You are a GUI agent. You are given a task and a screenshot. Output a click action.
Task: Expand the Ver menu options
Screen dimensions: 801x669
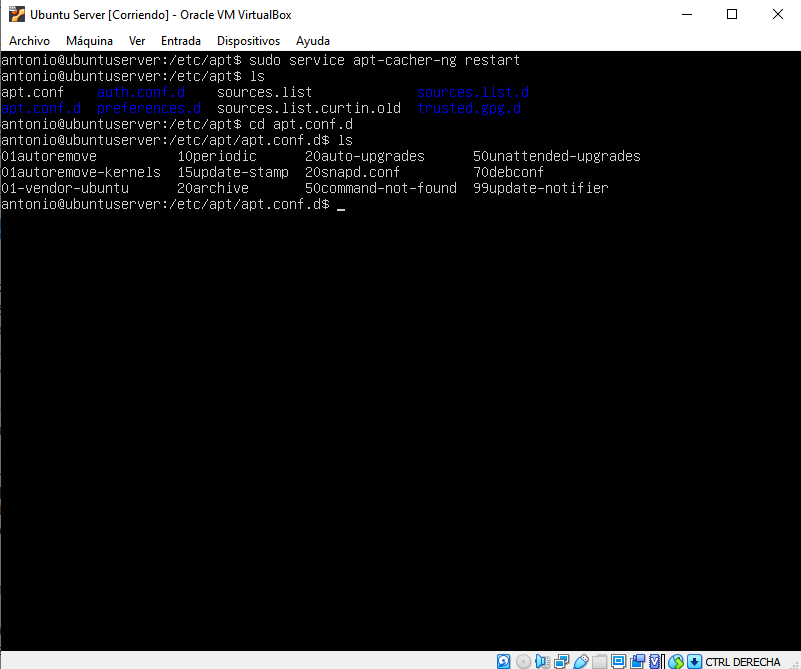(x=137, y=40)
